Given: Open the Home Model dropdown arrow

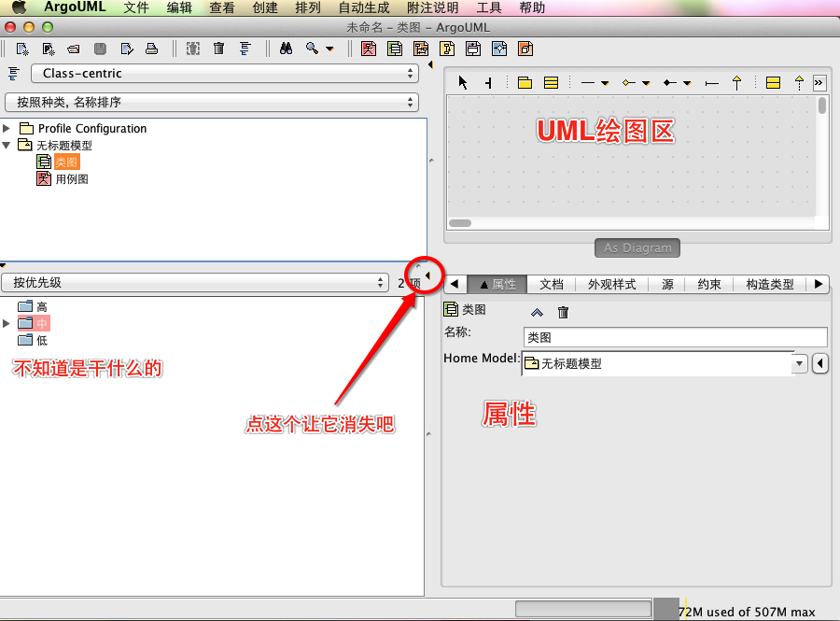Looking at the screenshot, I should click(799, 364).
